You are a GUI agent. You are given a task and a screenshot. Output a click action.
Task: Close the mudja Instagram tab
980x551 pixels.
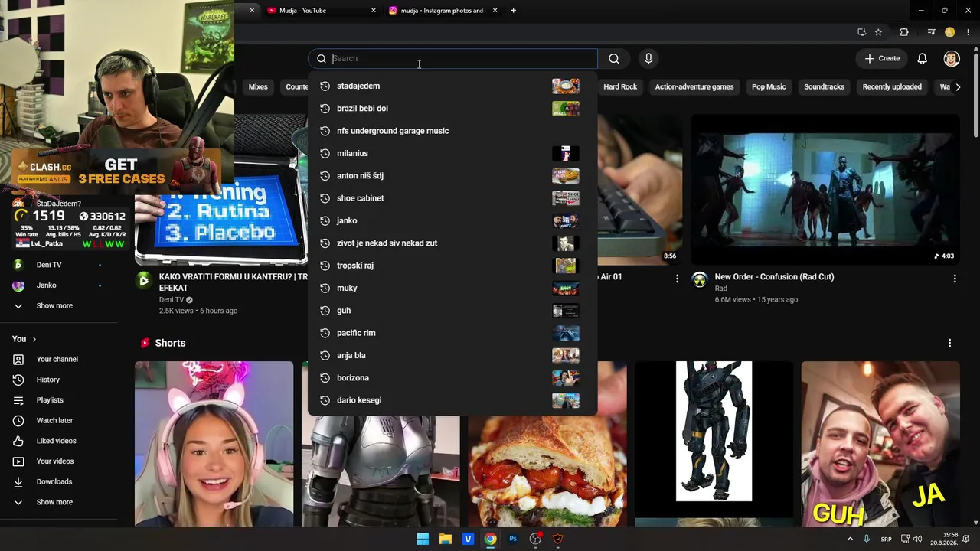coord(495,11)
